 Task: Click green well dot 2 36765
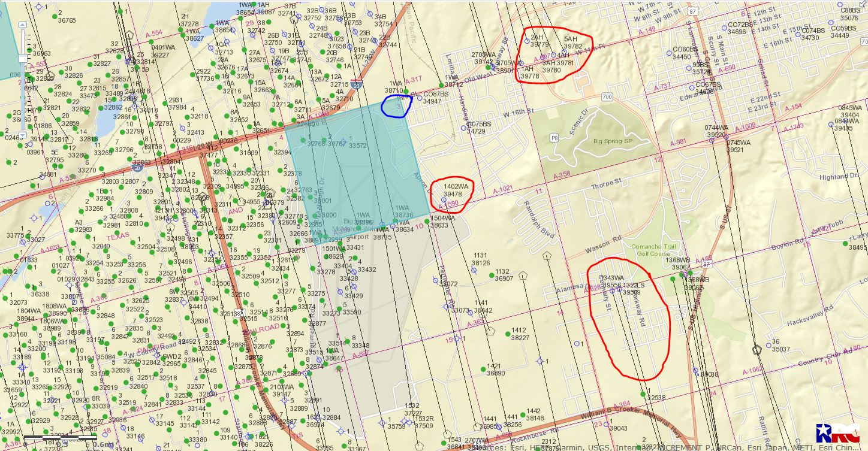point(54,16)
